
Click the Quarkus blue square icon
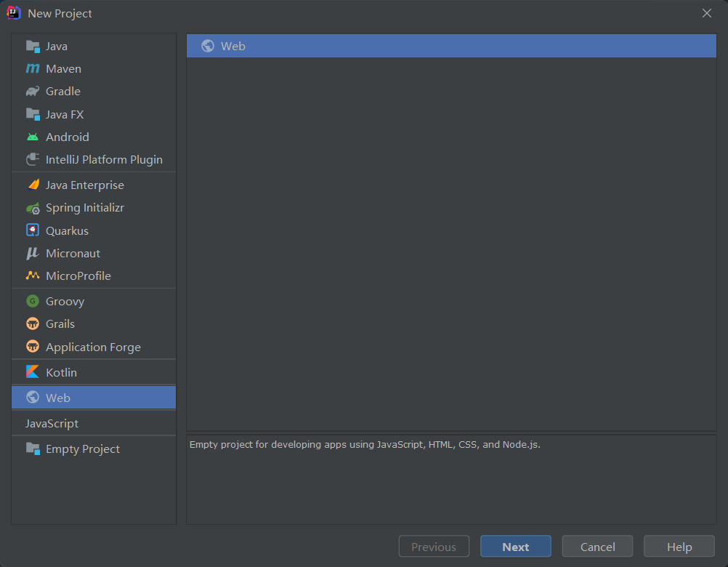[x=33, y=230]
